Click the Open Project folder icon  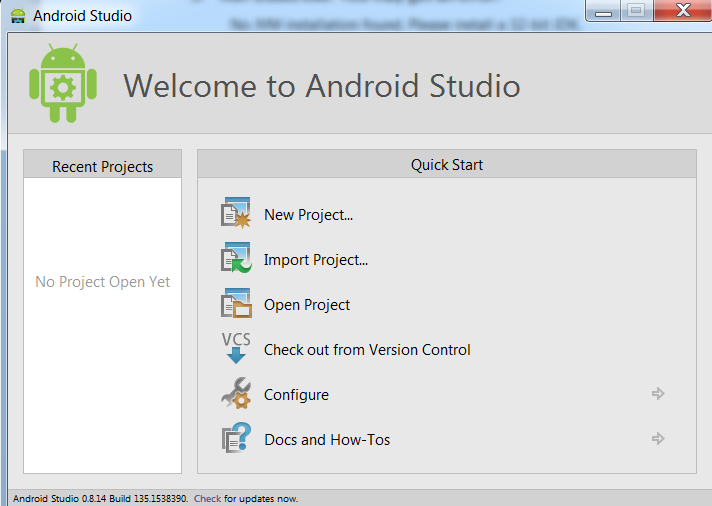click(x=235, y=304)
